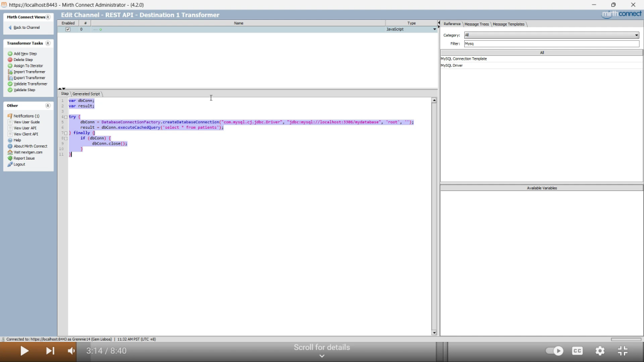Play the paused video
644x362 pixels.
pyautogui.click(x=25, y=351)
